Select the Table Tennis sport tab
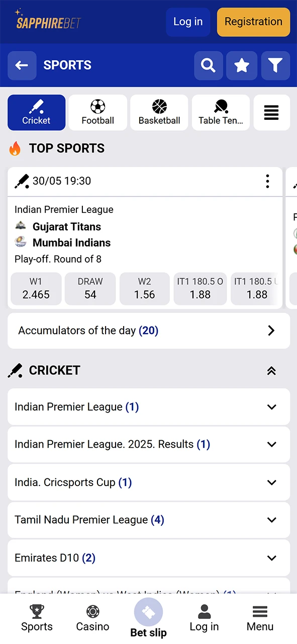Image resolution: width=297 pixels, height=644 pixels. 221,112
